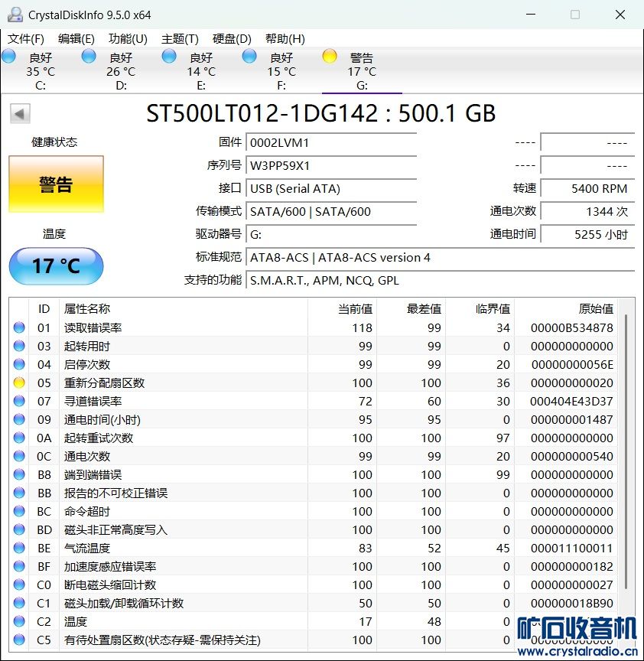Select drive C: blue status orb
Screen dimensions: 644x661
(8, 56)
